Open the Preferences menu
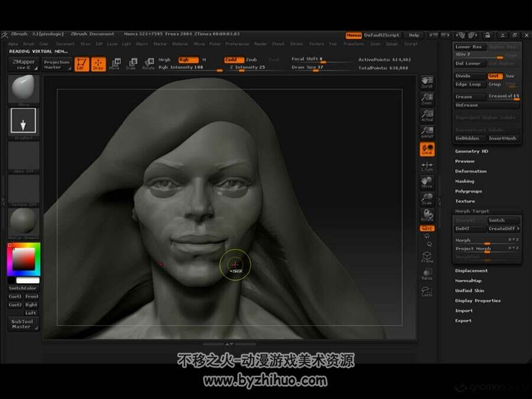This screenshot has height=399, width=532. 237,44
